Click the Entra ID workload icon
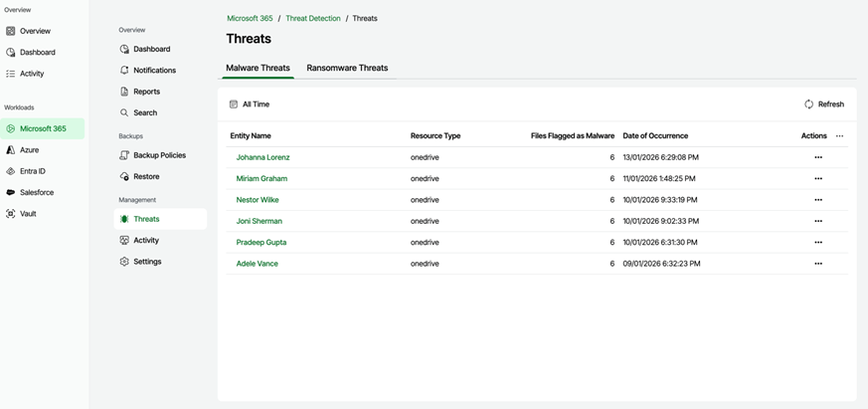 coord(10,171)
